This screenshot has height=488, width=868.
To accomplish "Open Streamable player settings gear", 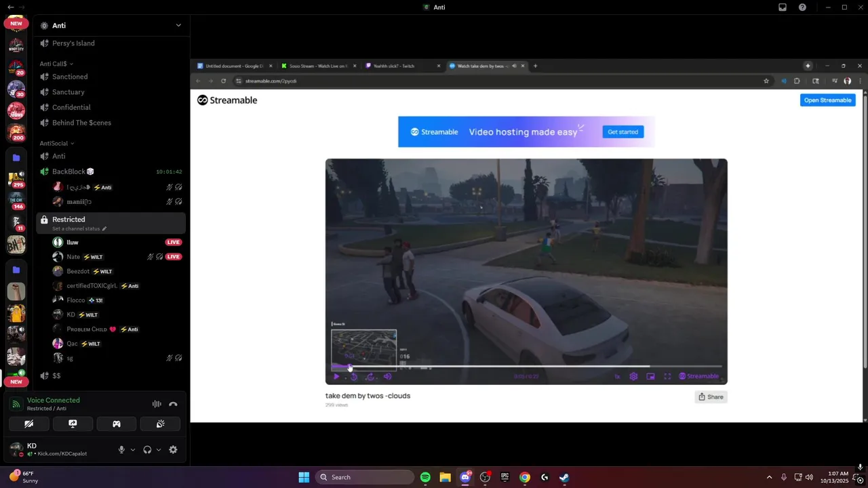I will click(633, 376).
